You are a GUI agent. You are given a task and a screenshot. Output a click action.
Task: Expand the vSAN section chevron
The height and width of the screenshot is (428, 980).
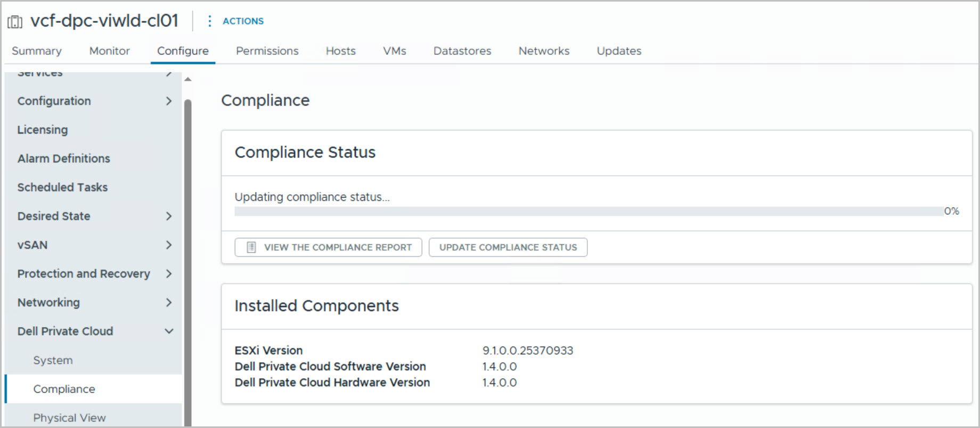pos(169,245)
